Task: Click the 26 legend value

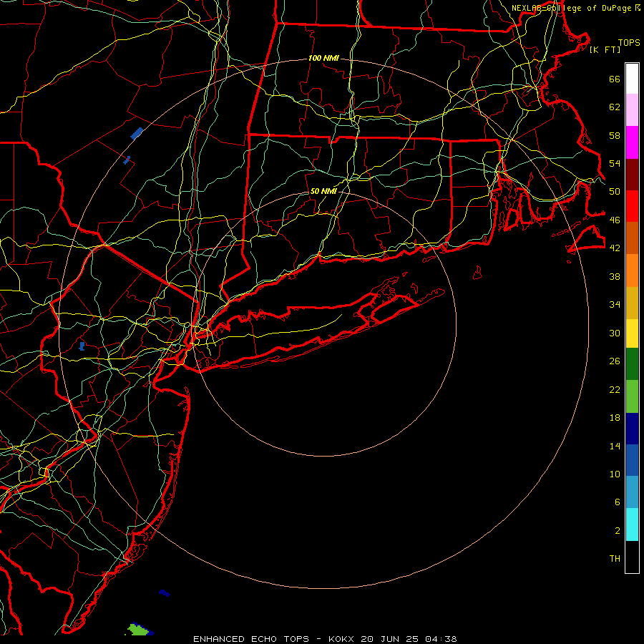Action: (615, 361)
